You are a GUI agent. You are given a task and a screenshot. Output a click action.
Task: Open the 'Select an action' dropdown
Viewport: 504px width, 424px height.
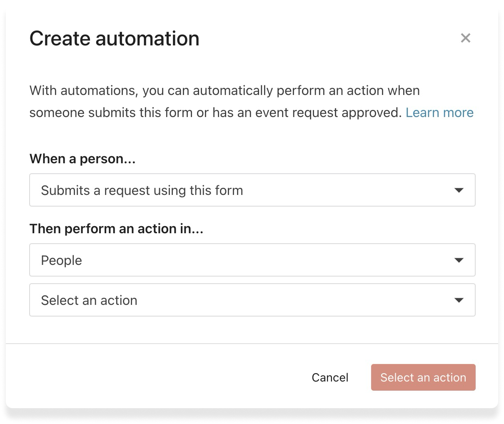point(252,300)
